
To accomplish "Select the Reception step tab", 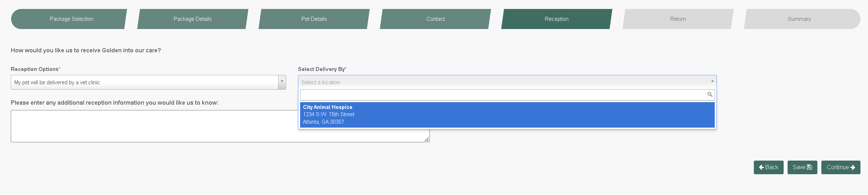I will 556,19.
